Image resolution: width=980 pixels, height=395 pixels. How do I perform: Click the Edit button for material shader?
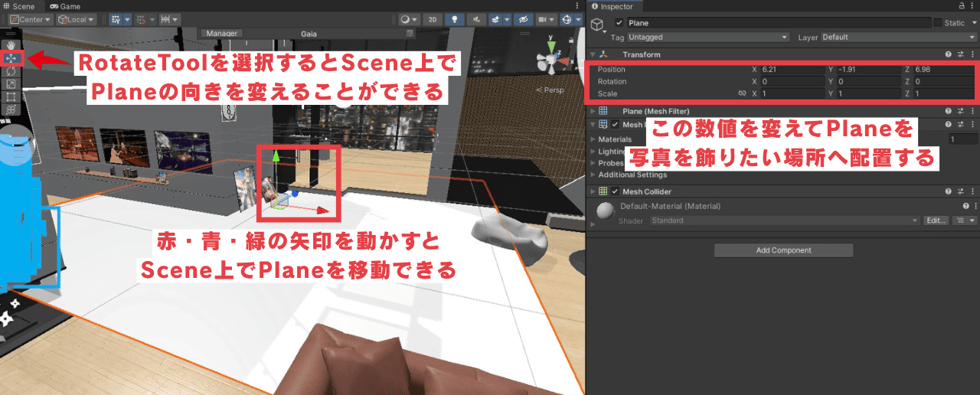point(936,220)
